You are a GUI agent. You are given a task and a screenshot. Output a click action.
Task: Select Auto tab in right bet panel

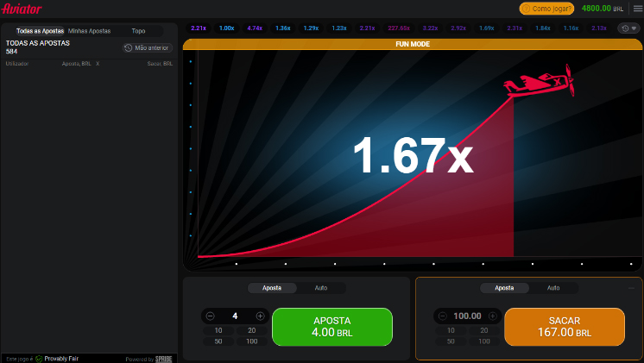tap(553, 288)
